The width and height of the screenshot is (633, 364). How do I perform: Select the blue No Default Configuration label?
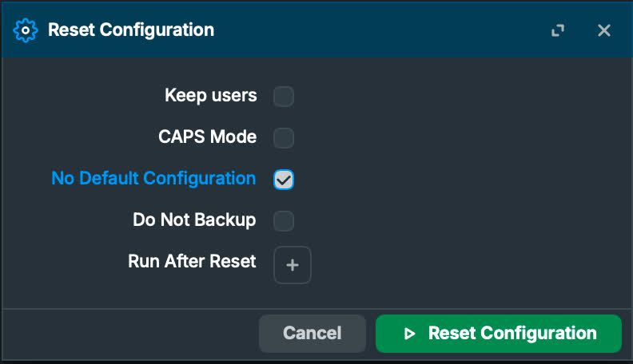(x=153, y=178)
